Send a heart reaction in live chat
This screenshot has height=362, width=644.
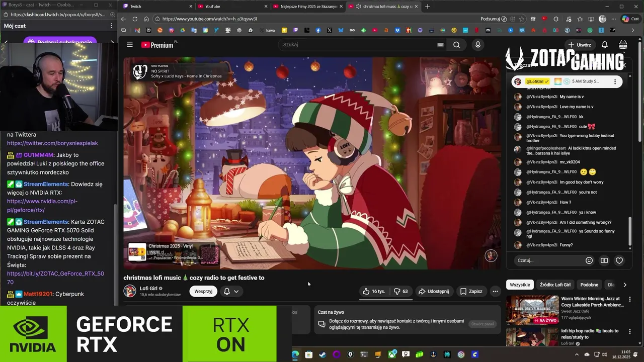pyautogui.click(x=619, y=260)
